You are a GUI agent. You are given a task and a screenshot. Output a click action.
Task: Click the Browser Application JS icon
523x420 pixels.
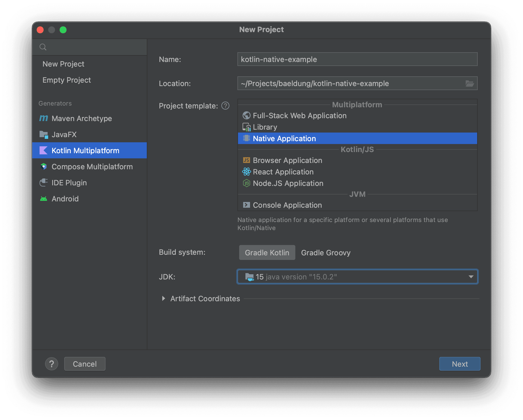(246, 160)
